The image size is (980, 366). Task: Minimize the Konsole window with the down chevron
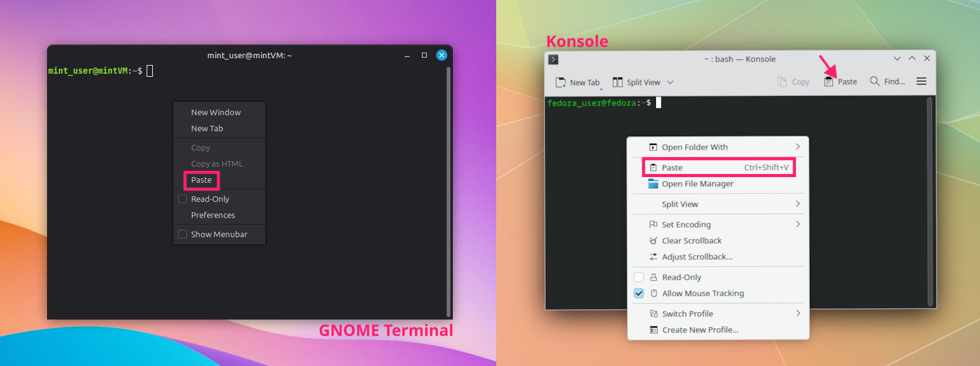[x=897, y=59]
